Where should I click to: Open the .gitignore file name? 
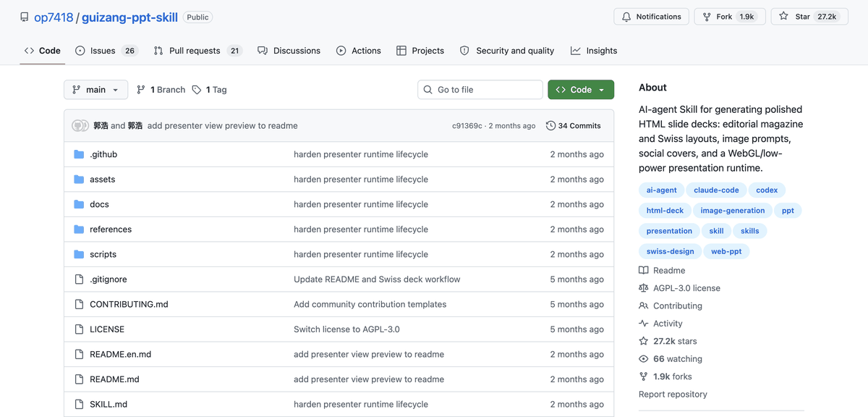(109, 279)
